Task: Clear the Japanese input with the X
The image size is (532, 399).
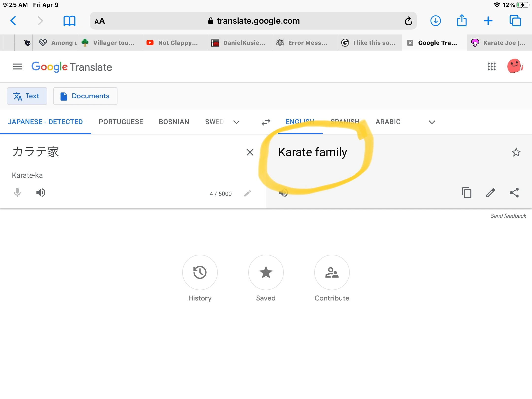Action: (250, 152)
